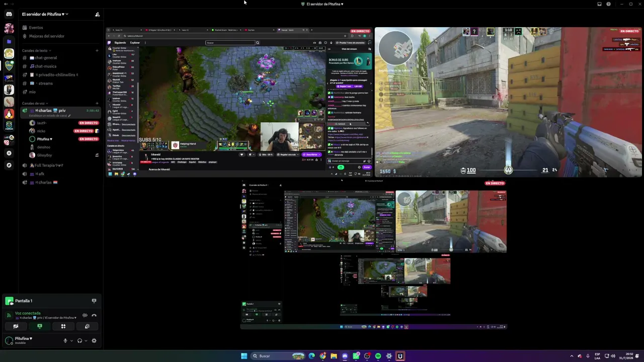Image resolution: width=644 pixels, height=362 pixels.
Task: Stop streaming icon next to Pantalla 1
Action: 94,301
